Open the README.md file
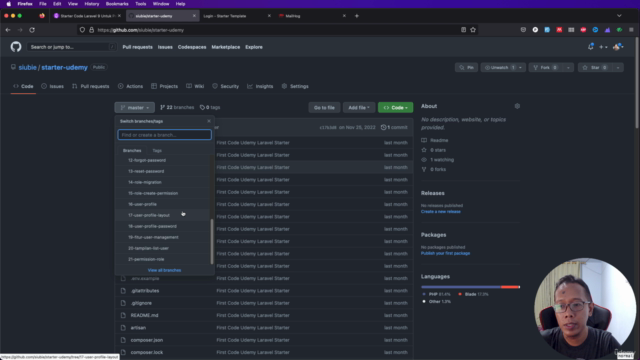The image size is (640, 360). [144, 315]
